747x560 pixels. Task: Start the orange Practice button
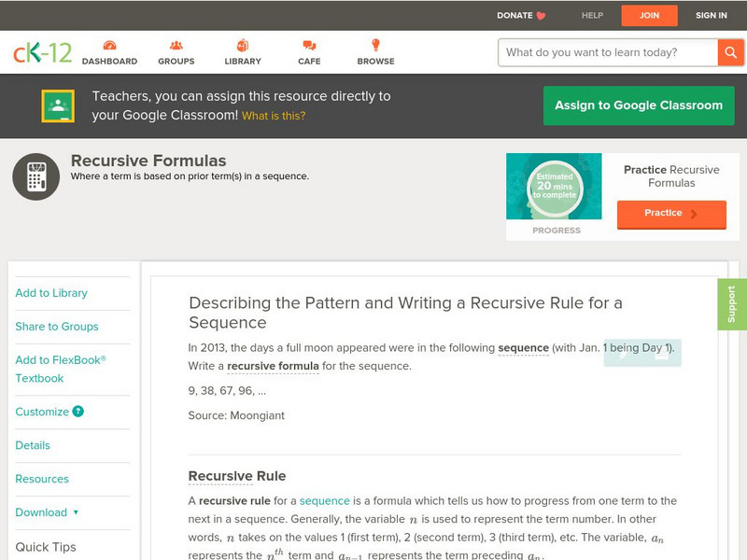click(x=671, y=214)
